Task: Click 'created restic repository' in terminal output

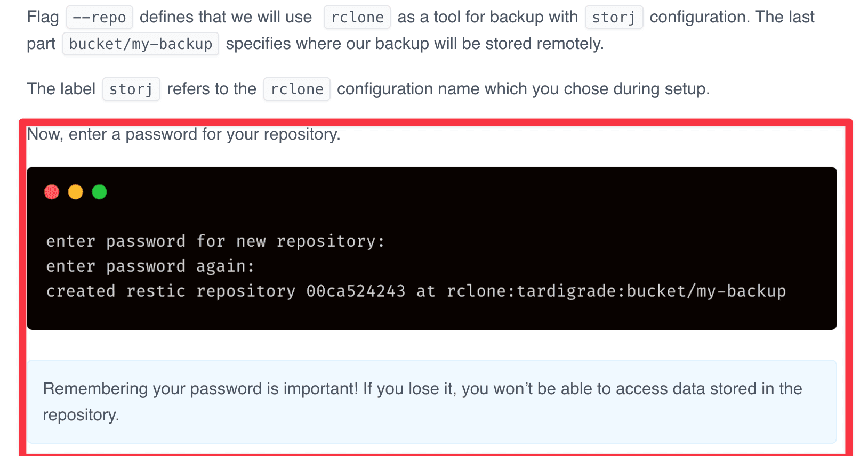Action: (x=171, y=291)
